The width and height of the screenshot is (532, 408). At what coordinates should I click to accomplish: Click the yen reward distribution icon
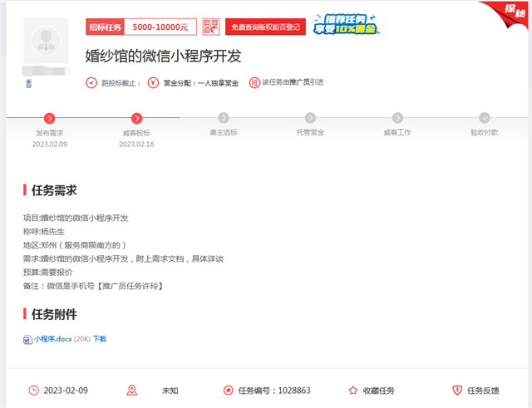coord(153,82)
